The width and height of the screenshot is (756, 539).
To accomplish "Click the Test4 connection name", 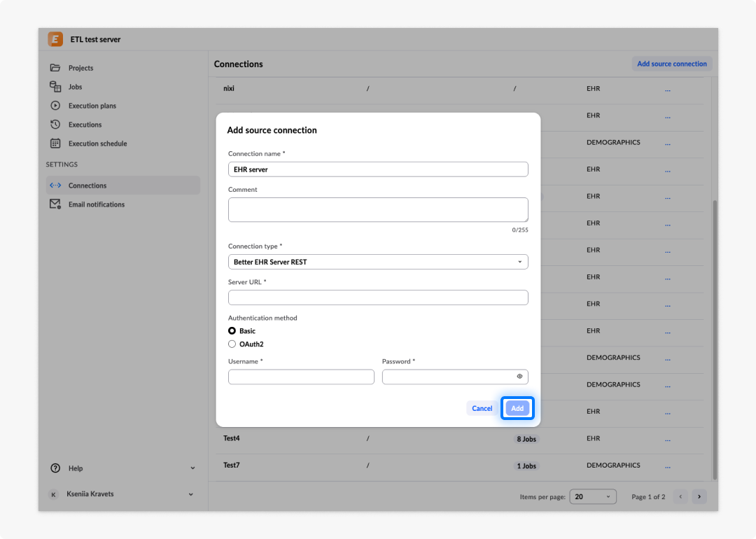I will [x=232, y=438].
